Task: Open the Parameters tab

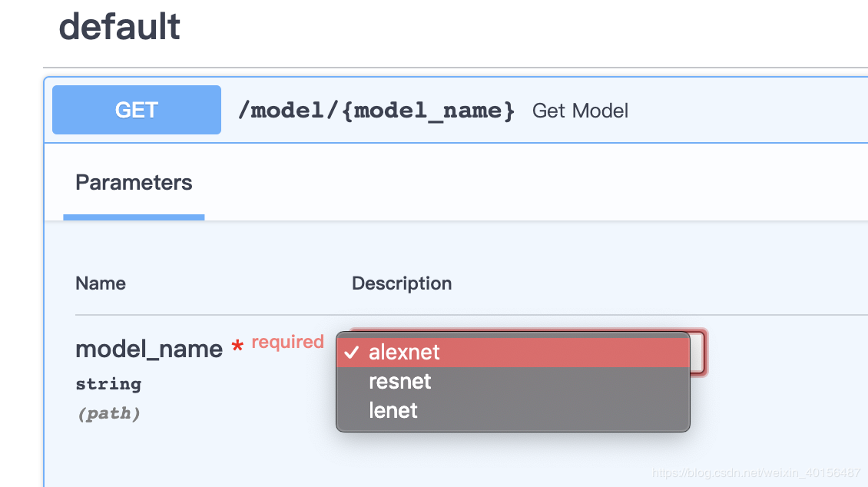Action: tap(134, 183)
